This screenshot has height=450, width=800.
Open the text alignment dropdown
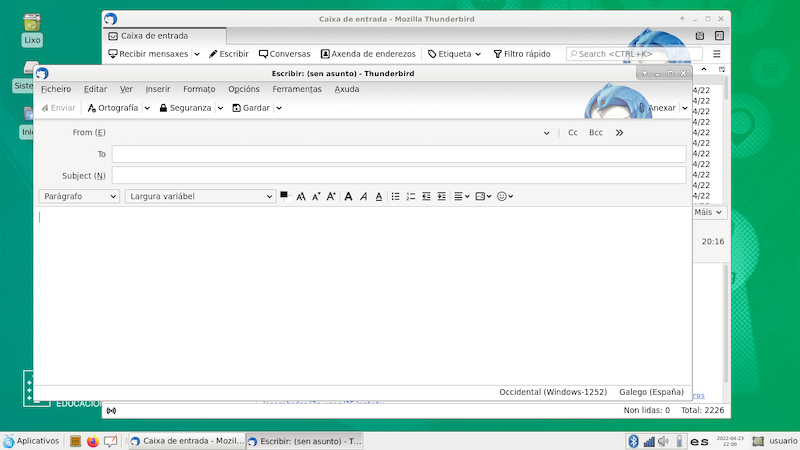(x=462, y=196)
